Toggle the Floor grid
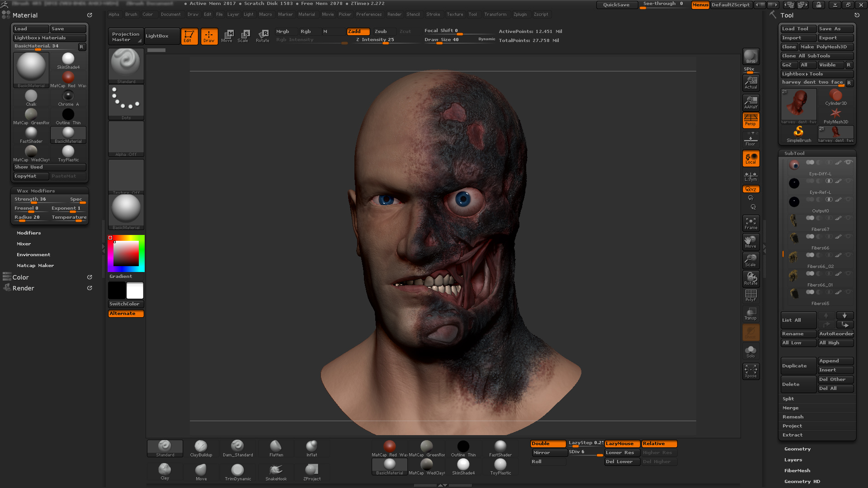 click(751, 139)
